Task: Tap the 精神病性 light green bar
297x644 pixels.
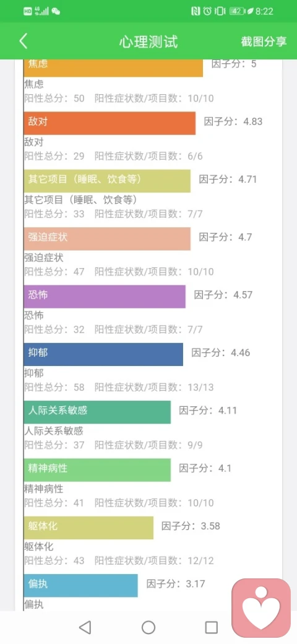Action: [97, 470]
